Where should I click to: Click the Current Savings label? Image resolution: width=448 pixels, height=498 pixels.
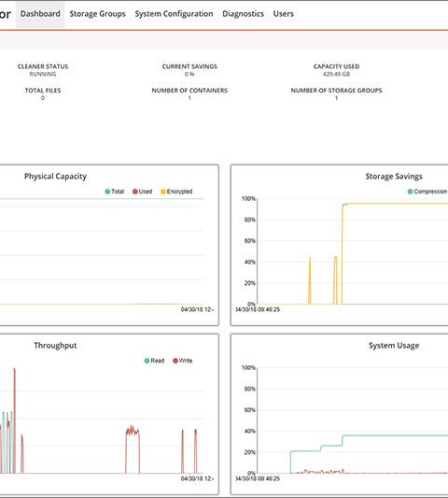tap(189, 66)
